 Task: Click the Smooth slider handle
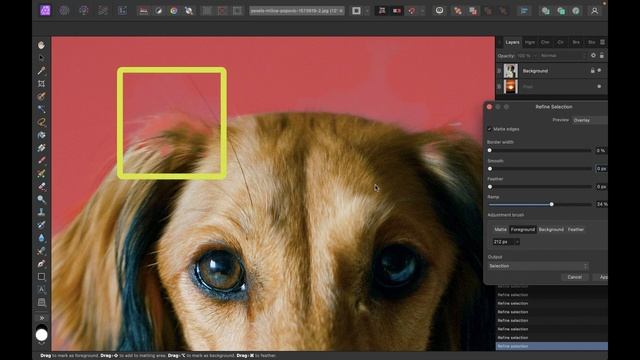tap(490, 169)
